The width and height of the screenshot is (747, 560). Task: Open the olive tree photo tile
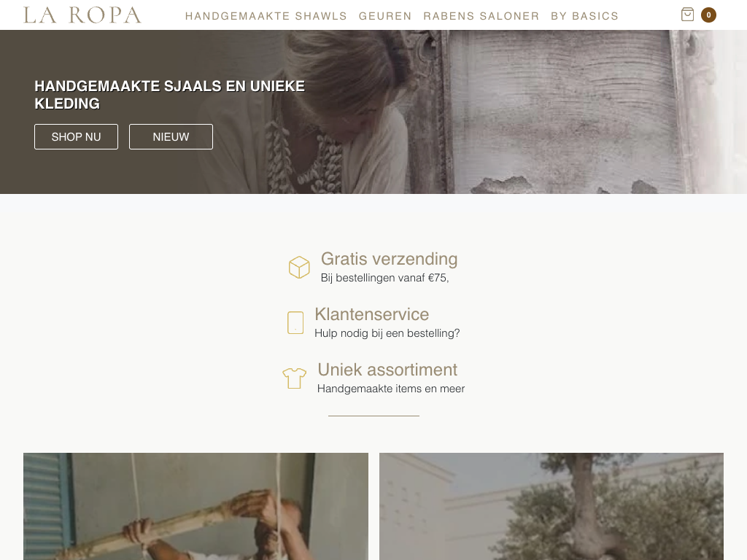551,506
